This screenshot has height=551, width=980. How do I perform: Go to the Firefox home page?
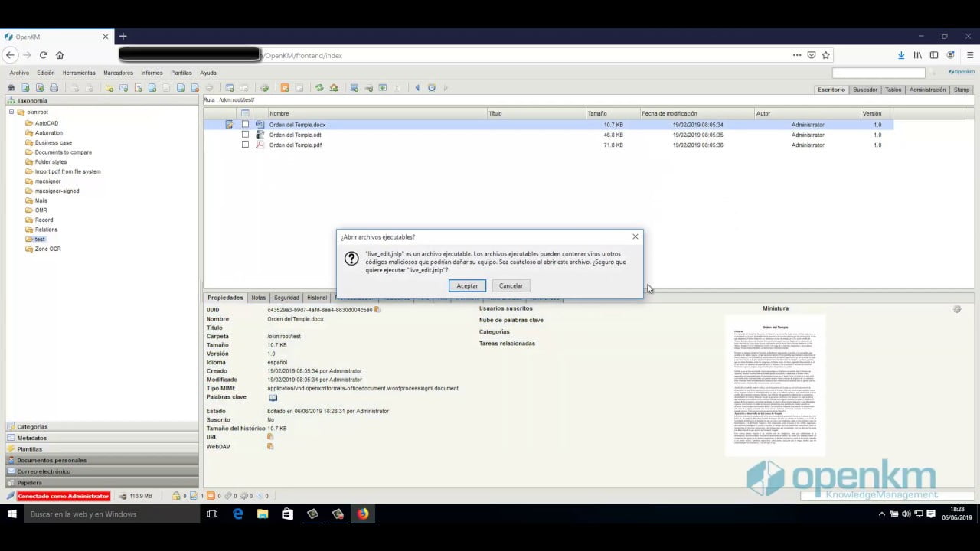coord(60,55)
